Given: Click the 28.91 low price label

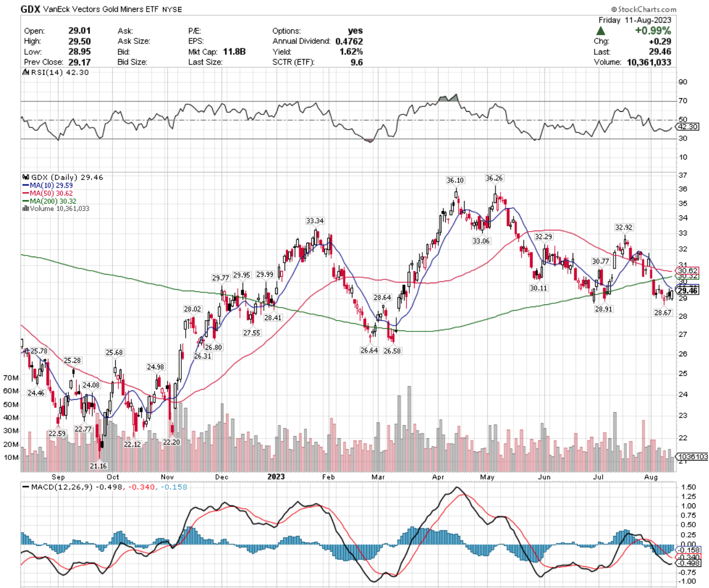Looking at the screenshot, I should click(604, 309).
